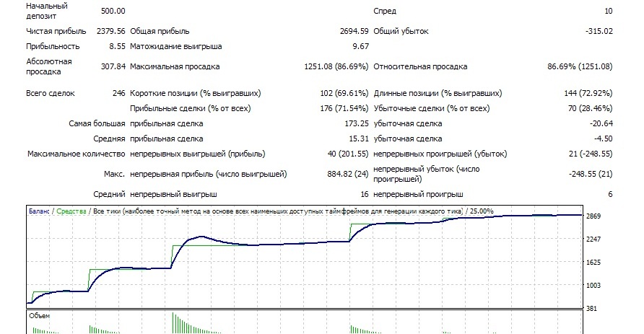Click the 'Средства' chart legend label
The width and height of the screenshot is (644, 334).
coord(71,211)
